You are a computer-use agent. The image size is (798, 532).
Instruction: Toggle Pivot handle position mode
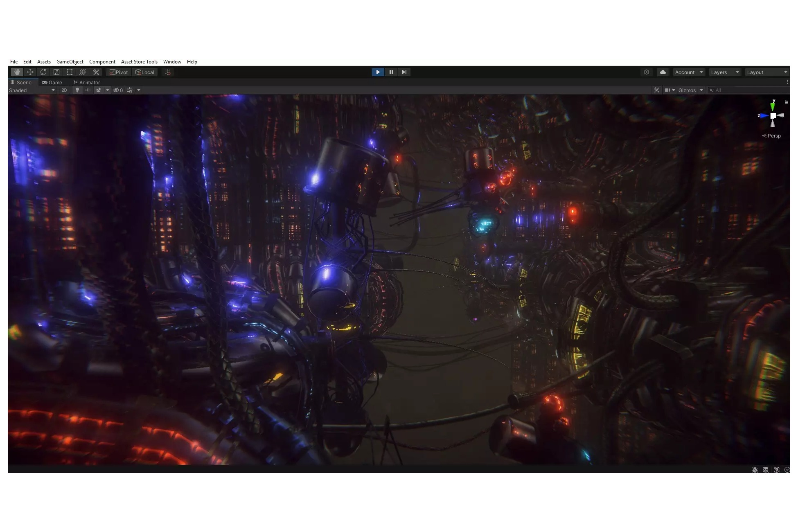coord(119,72)
